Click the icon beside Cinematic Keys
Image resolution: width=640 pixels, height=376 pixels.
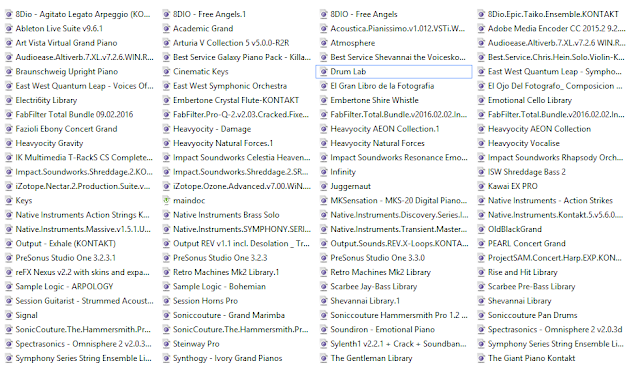coord(166,71)
